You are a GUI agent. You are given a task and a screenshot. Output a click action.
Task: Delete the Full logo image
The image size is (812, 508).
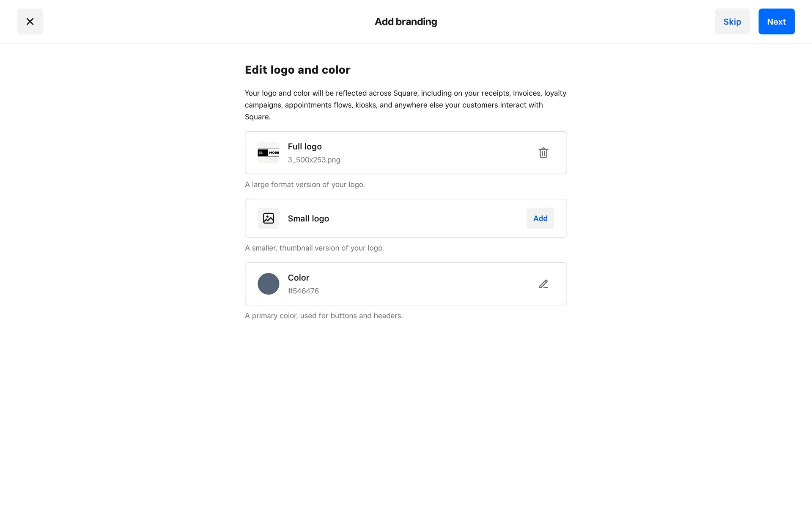(543, 153)
